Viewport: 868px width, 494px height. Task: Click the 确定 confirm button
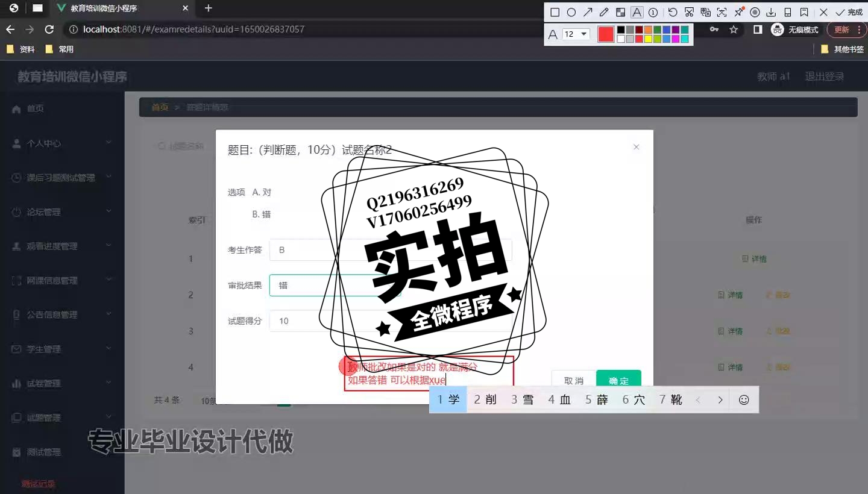618,381
